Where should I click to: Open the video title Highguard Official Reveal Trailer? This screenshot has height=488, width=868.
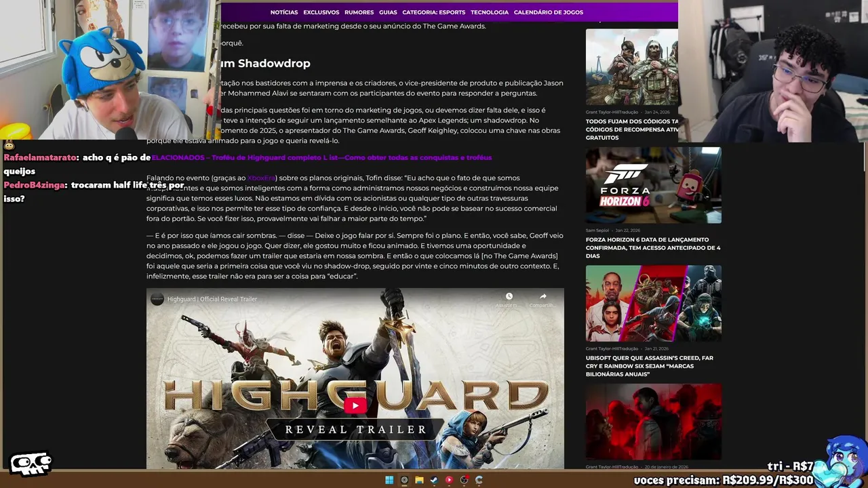coord(212,299)
